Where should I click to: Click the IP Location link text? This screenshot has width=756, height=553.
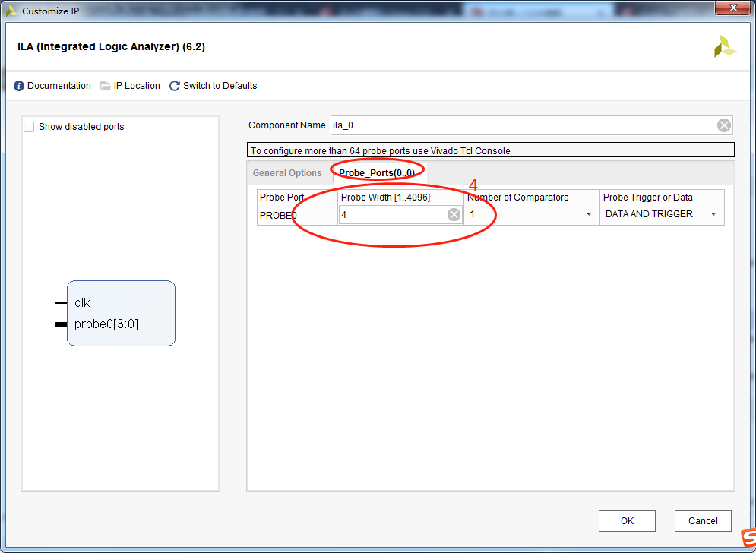[x=137, y=86]
